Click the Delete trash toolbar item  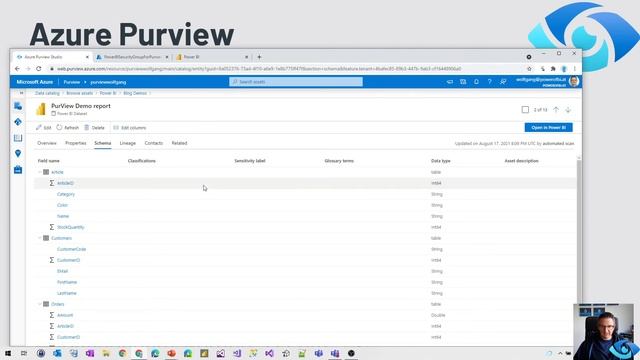point(94,128)
